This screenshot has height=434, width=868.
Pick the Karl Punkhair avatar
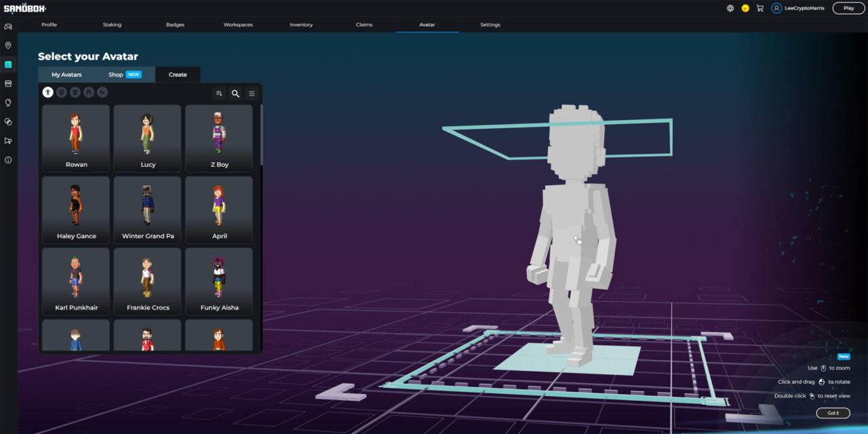[76, 281]
